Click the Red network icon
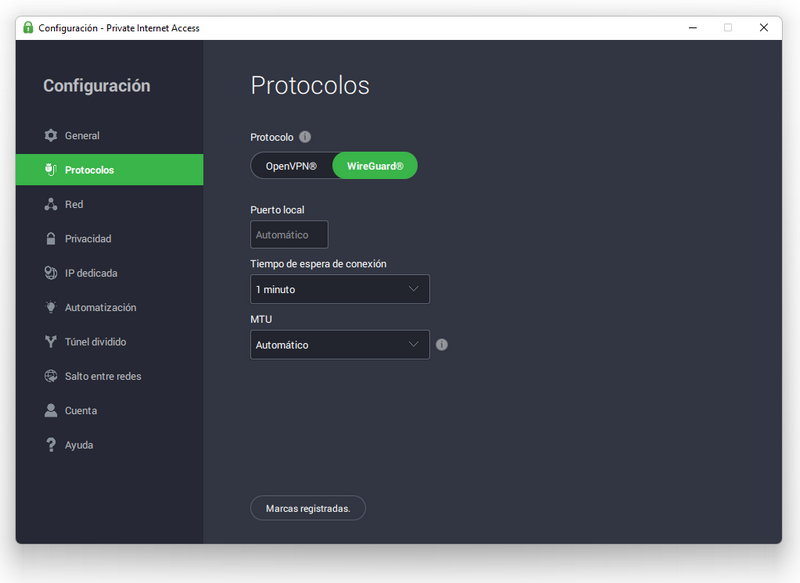 [51, 204]
